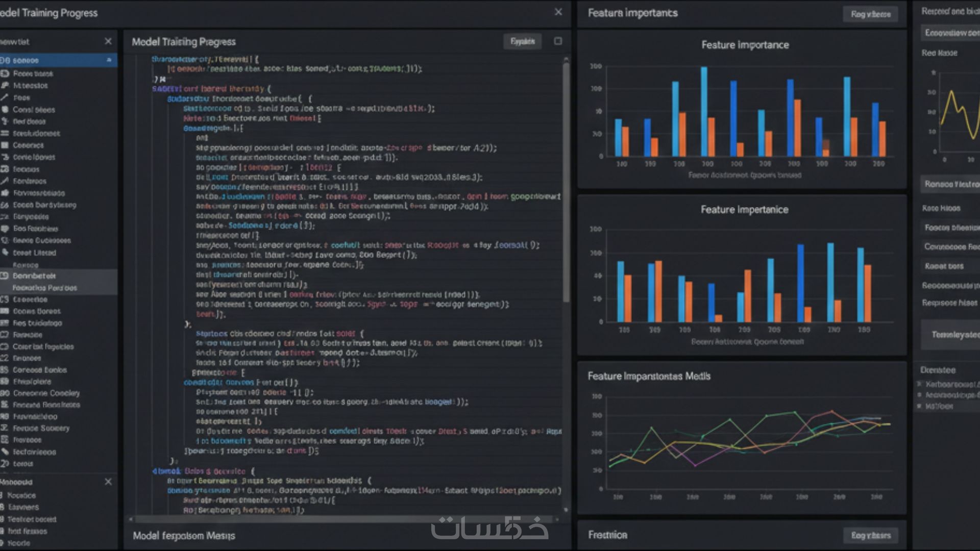Select Conoeme Coeeley in sidebar list
The image size is (980, 551).
46,393
